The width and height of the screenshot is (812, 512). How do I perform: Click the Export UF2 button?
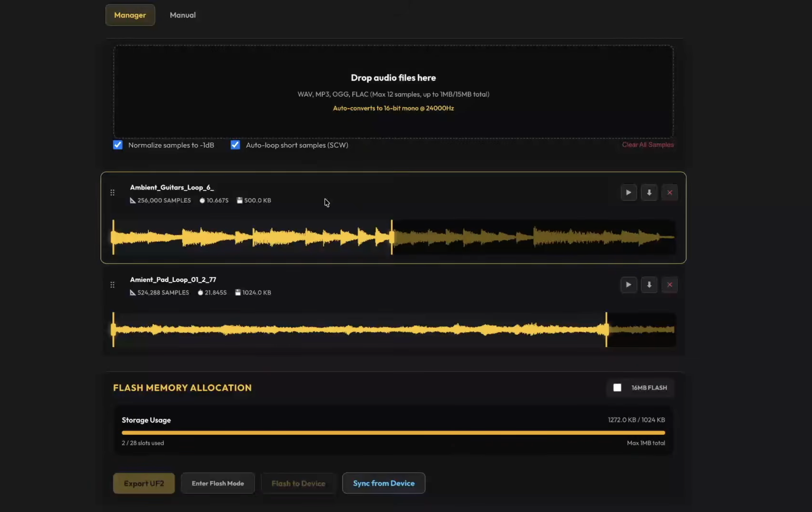point(144,483)
